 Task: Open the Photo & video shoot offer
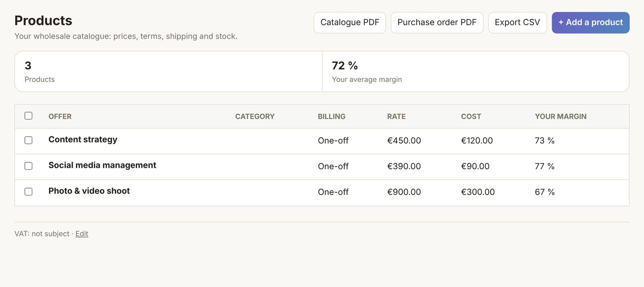pyautogui.click(x=89, y=191)
